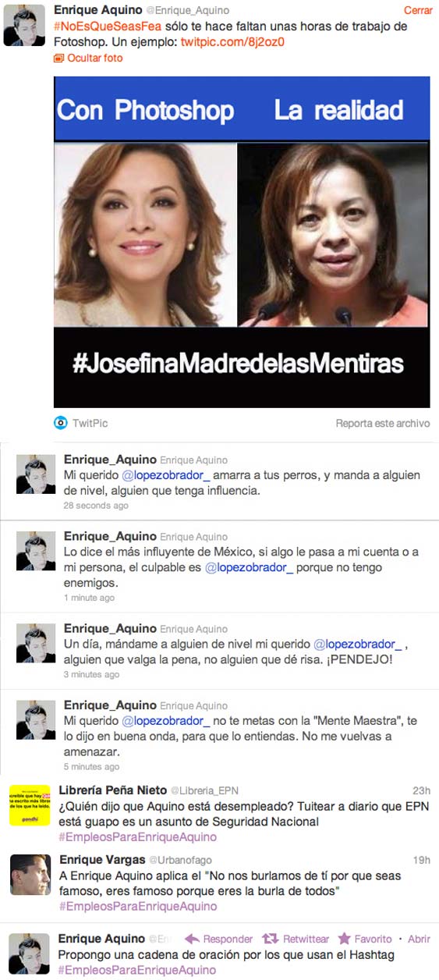Expand the bottom tweet with Abrir
Image resolution: width=439 pixels, height=980 pixels.
[x=419, y=939]
